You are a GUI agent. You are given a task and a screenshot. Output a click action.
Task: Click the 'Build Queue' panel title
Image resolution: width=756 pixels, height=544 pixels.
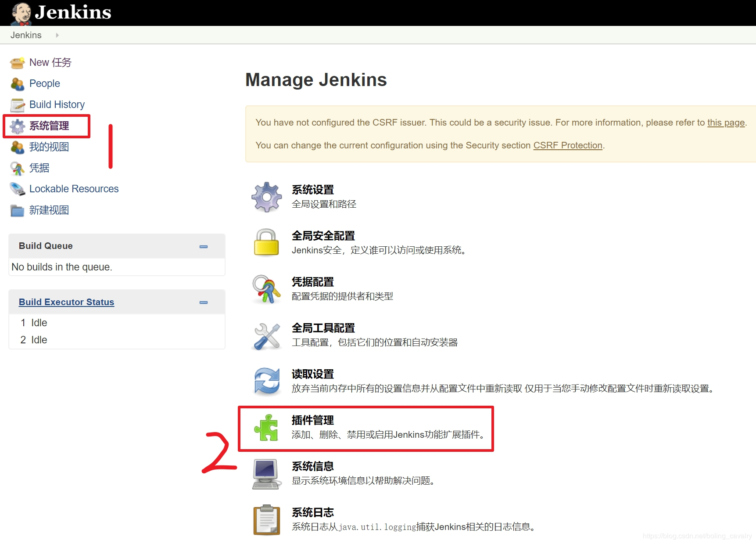(46, 246)
